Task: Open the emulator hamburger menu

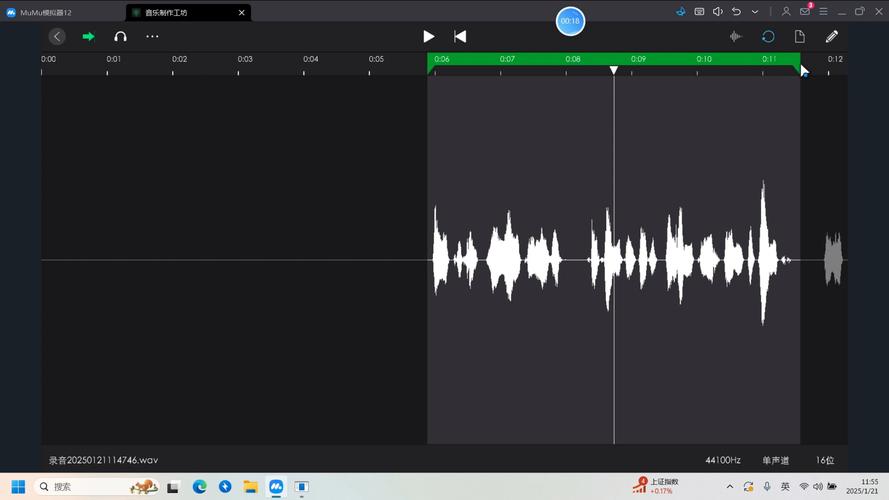Action: point(823,12)
